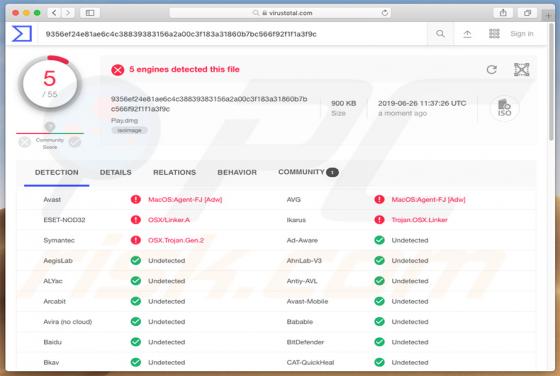
Task: Switch to the DETAILS tab
Action: 115,172
